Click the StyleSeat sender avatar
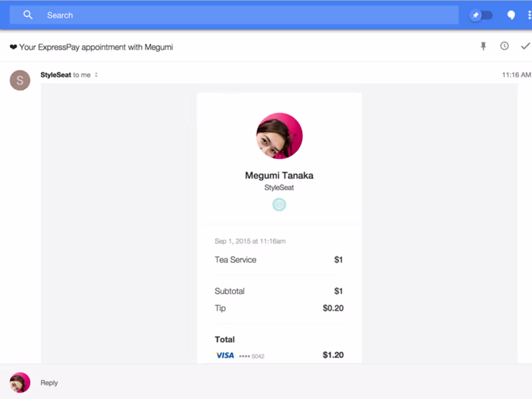Viewport: 532px width, 399px height. point(20,80)
